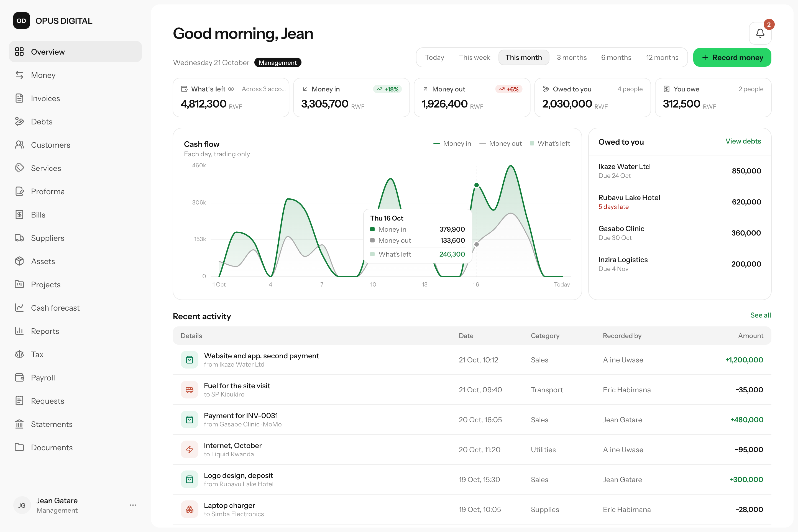
Task: Click the Recorded by column header
Action: coord(622,336)
